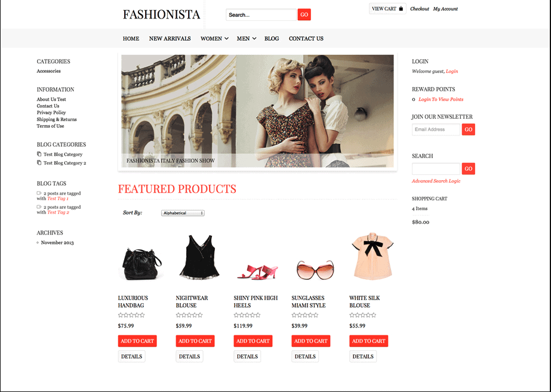
Task: Go to the Blog page
Action: 272,39
